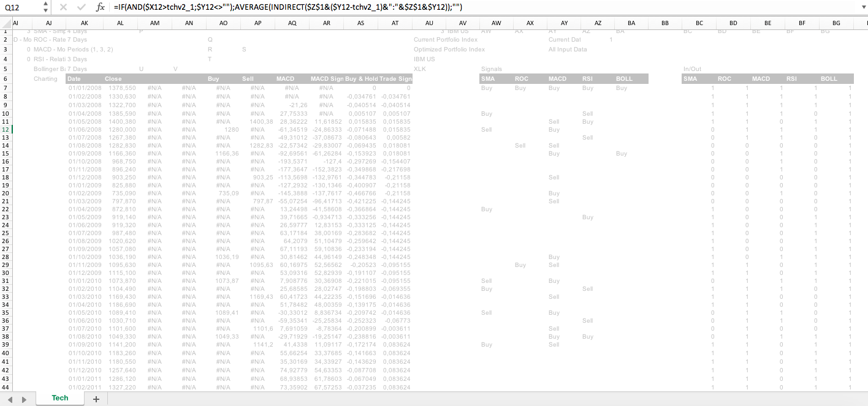Select all cells with the corner triangle button
Screen dimensions: 868x406
(x=6, y=23)
